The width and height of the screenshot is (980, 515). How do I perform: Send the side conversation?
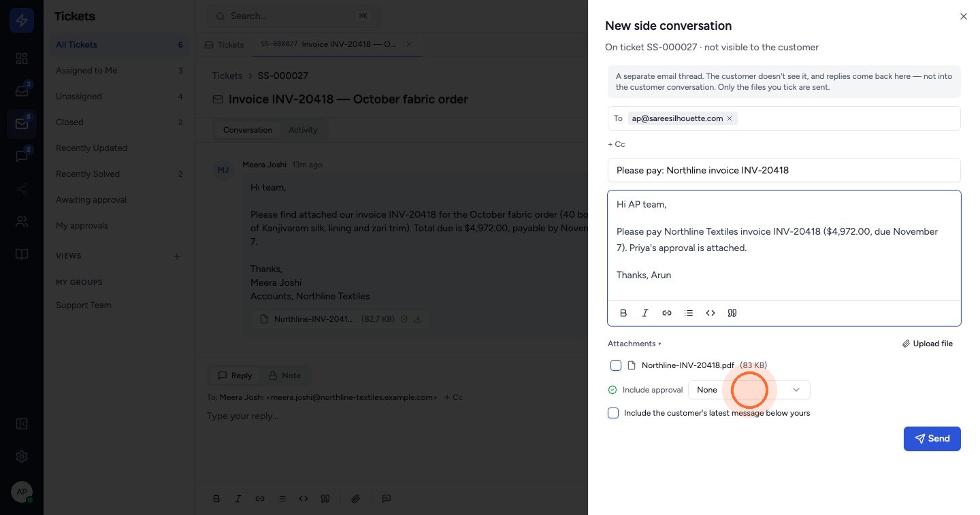point(932,439)
